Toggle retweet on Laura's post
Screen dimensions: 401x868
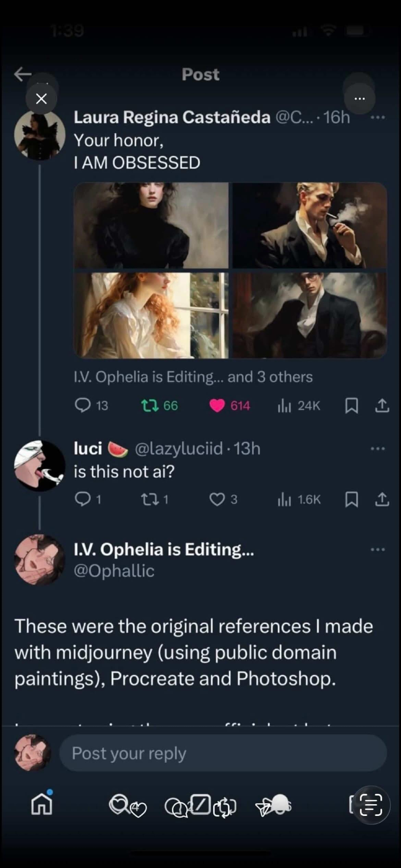tap(150, 405)
